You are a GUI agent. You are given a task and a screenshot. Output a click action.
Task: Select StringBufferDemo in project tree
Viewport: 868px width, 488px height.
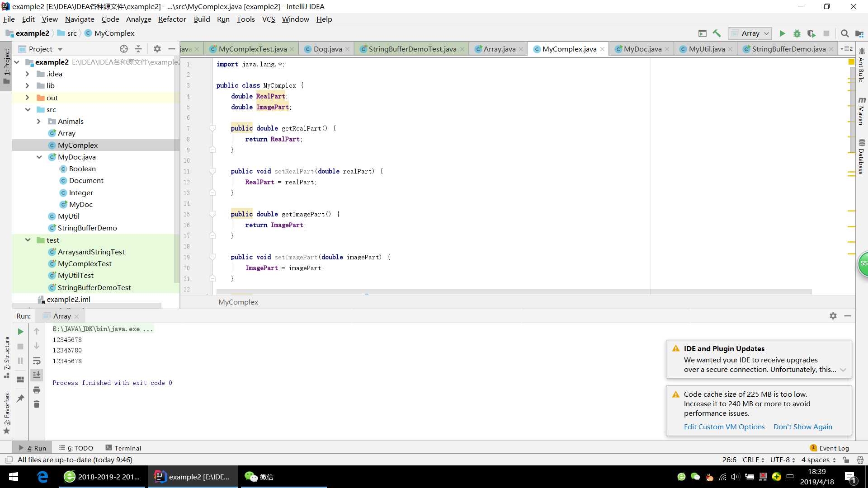(87, 228)
